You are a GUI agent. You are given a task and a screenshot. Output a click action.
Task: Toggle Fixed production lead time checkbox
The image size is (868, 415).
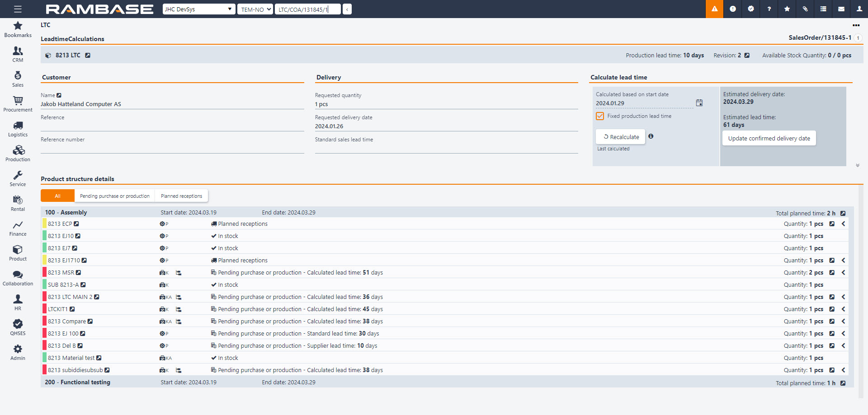pyautogui.click(x=600, y=116)
